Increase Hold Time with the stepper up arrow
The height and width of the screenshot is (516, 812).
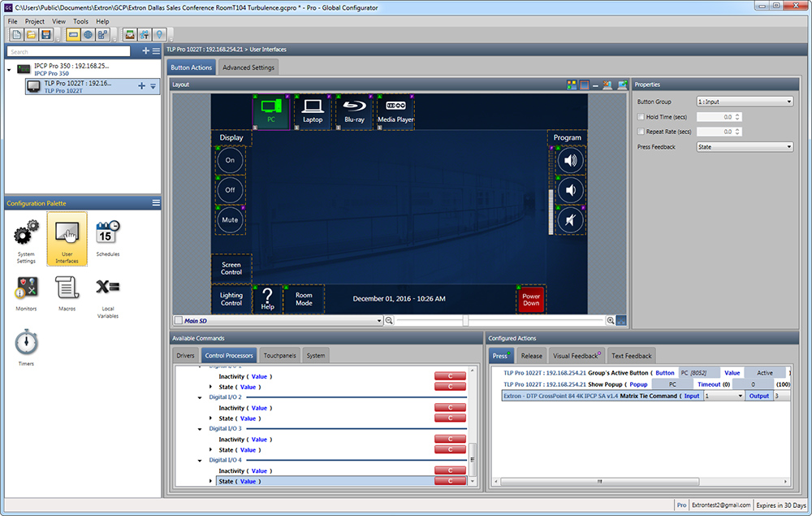pos(737,115)
